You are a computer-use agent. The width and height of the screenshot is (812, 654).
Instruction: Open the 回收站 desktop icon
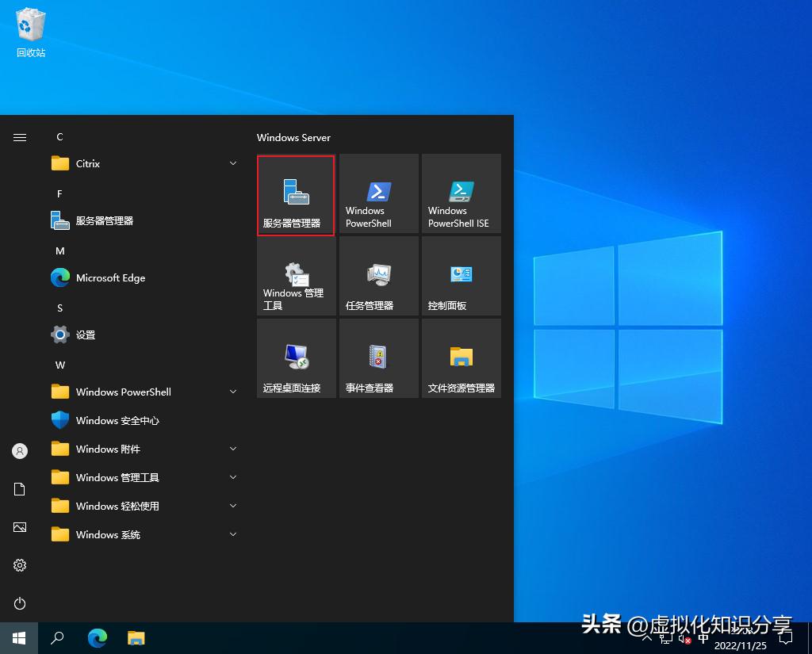(x=30, y=32)
